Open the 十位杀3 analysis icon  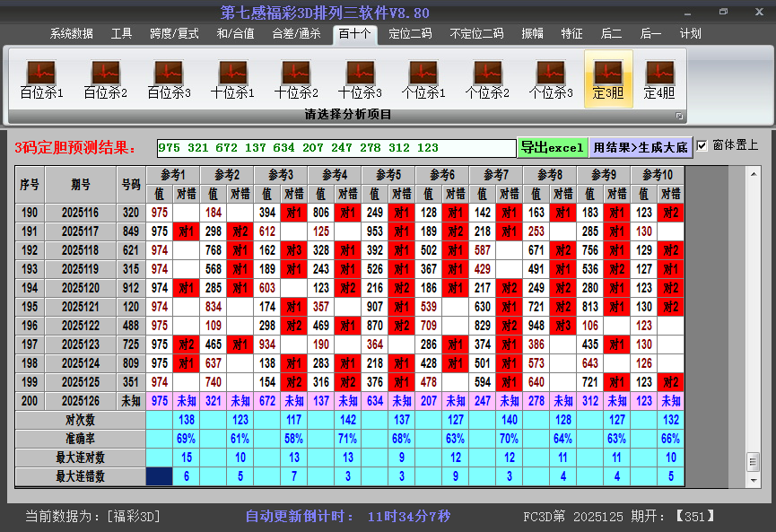coord(360,79)
